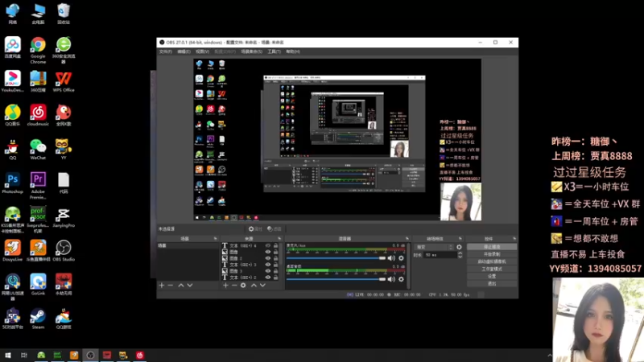644x362 pixels.
Task: Click the OBS icon in the taskbar
Action: pos(90,355)
